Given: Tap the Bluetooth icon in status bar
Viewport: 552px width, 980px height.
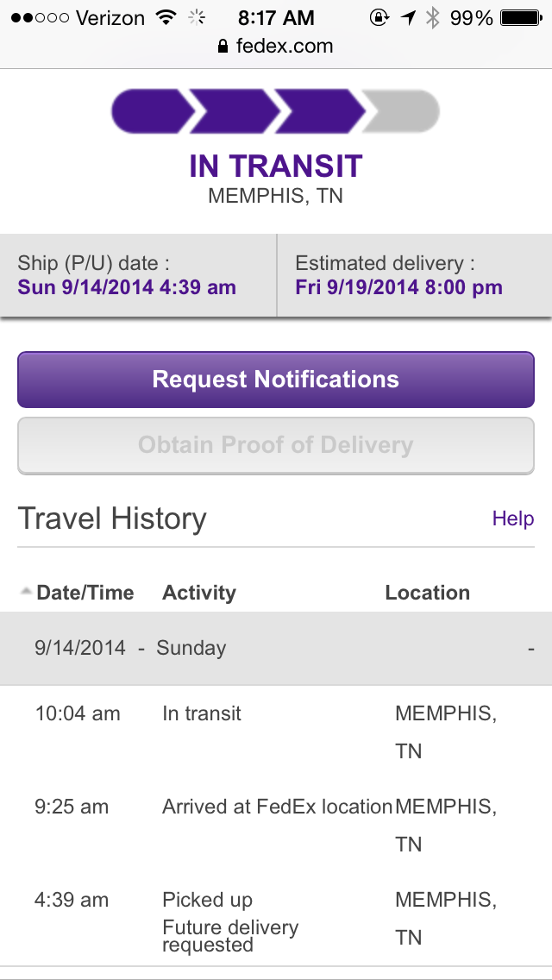Looking at the screenshot, I should tap(433, 18).
